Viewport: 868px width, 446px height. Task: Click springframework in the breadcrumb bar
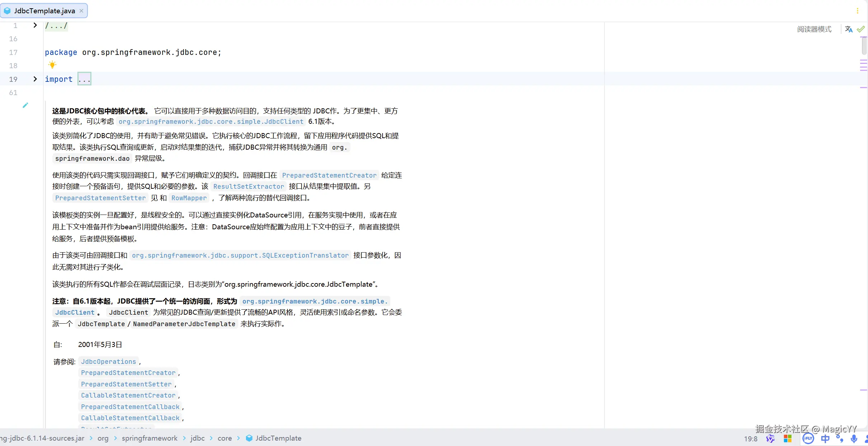tap(150, 438)
